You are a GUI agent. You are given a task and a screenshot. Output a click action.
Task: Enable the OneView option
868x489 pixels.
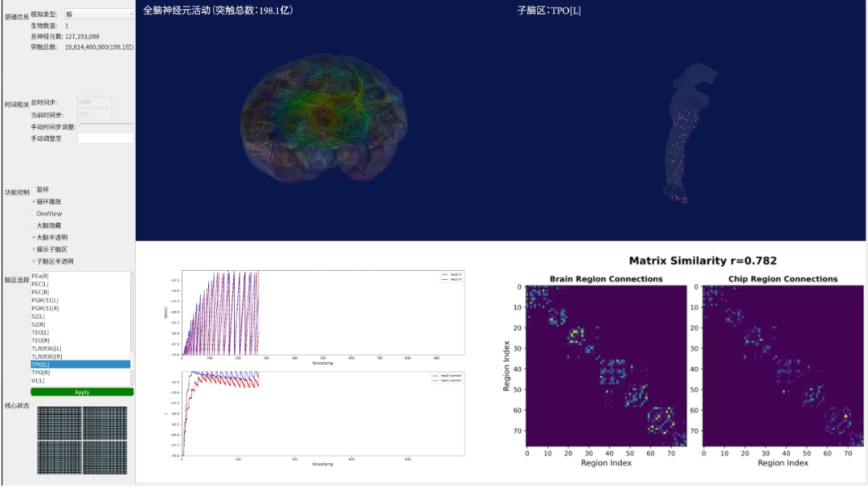[x=34, y=214]
